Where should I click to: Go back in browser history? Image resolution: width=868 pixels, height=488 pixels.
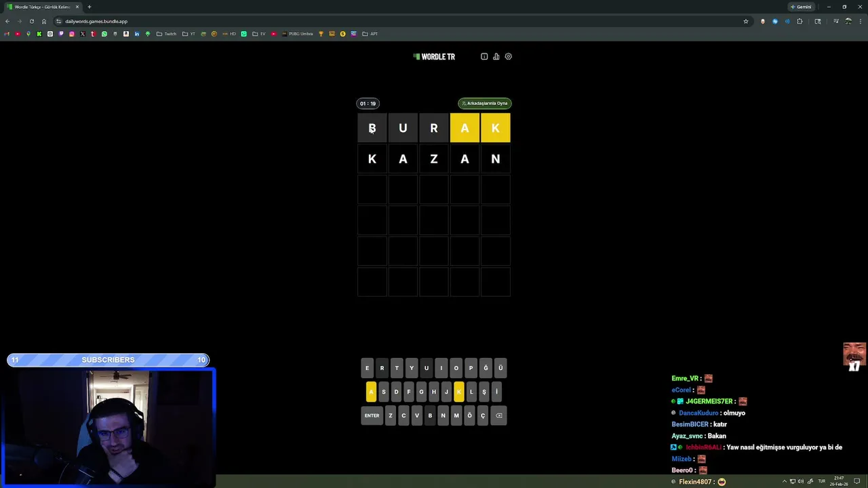click(7, 21)
